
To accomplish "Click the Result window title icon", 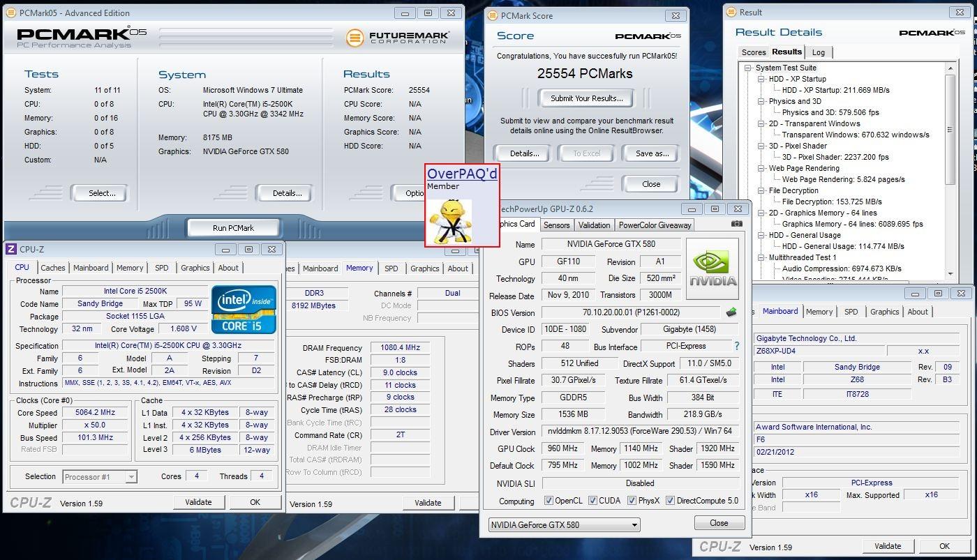I will [x=731, y=12].
